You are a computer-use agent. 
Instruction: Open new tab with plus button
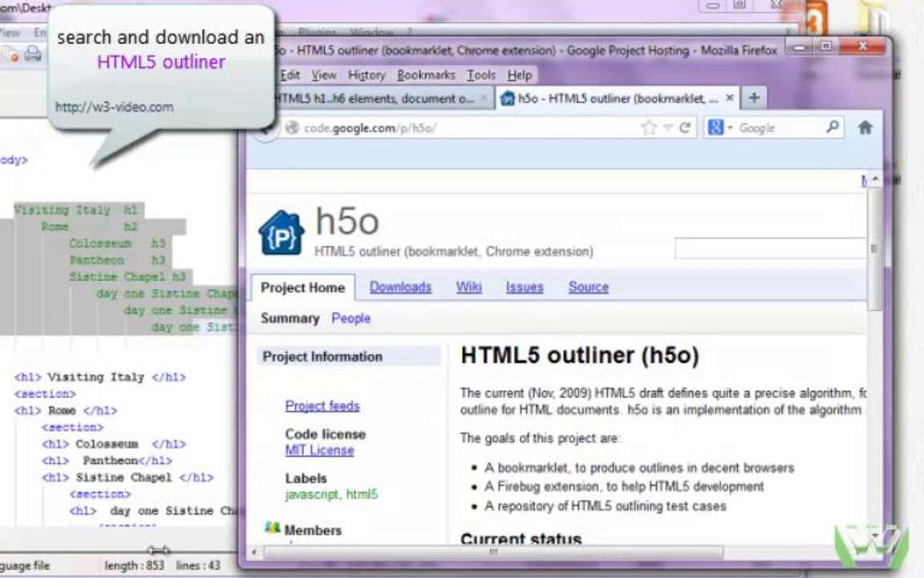point(754,98)
